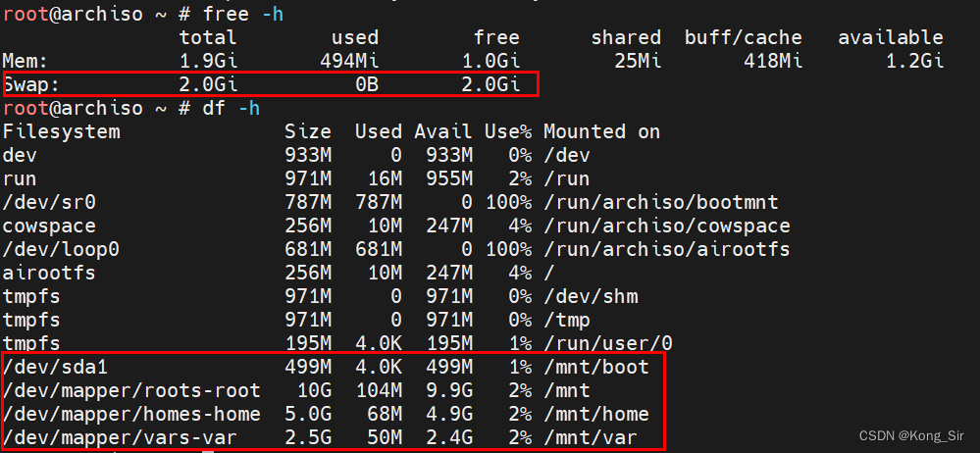Click the 'df -h' command text

232,108
